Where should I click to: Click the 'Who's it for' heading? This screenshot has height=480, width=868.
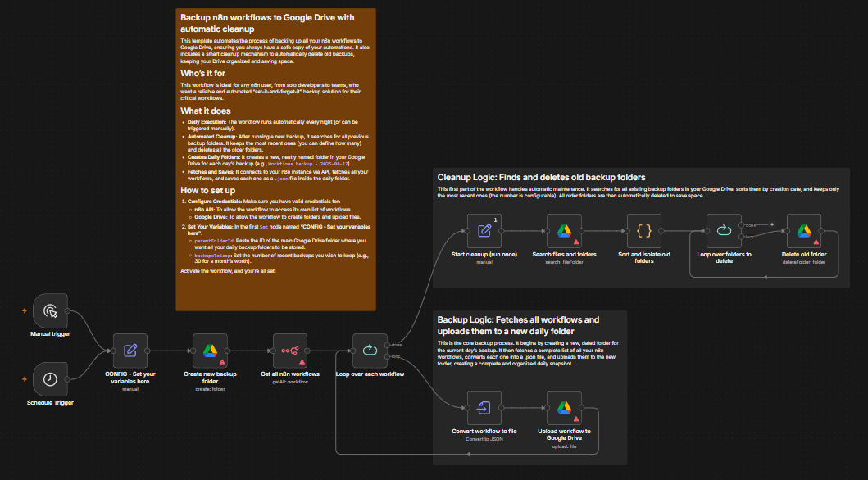click(x=202, y=73)
